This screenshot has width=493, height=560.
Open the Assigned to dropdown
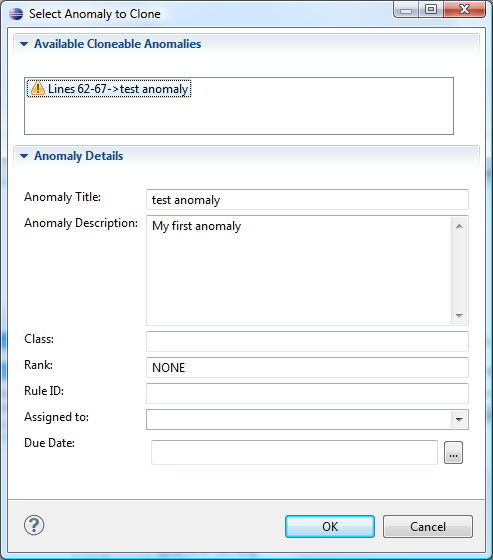pyautogui.click(x=459, y=419)
